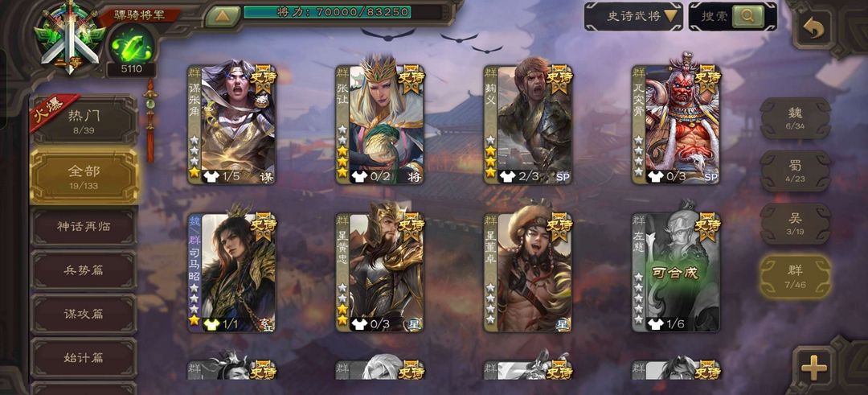Expand the up-arrow button beside 将力 bar

(x=222, y=16)
